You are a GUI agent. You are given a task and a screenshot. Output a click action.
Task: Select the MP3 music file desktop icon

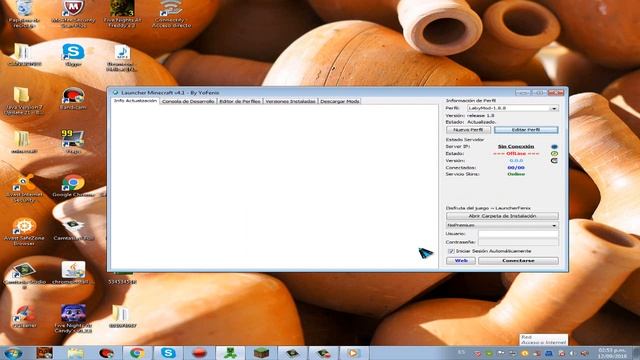(122, 58)
